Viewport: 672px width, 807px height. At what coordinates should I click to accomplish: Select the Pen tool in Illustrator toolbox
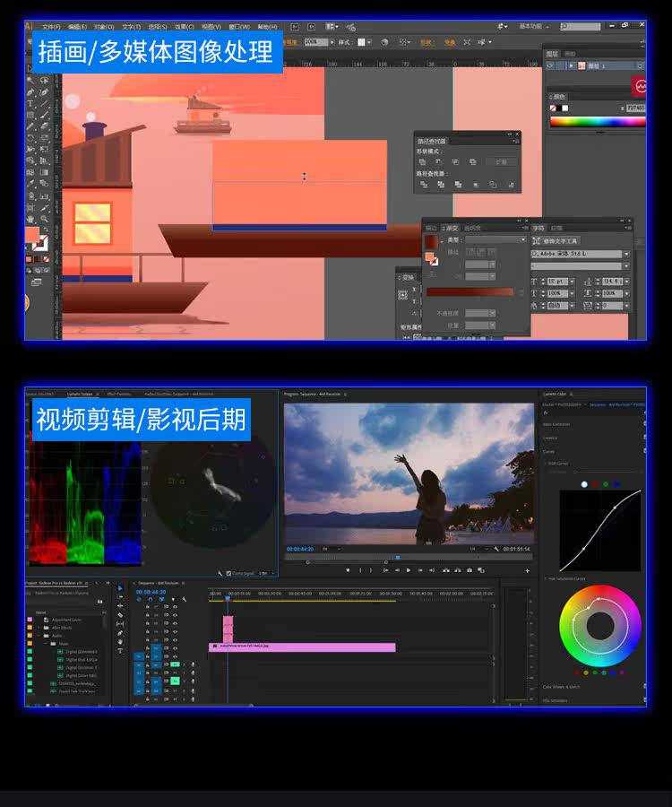click(x=30, y=92)
